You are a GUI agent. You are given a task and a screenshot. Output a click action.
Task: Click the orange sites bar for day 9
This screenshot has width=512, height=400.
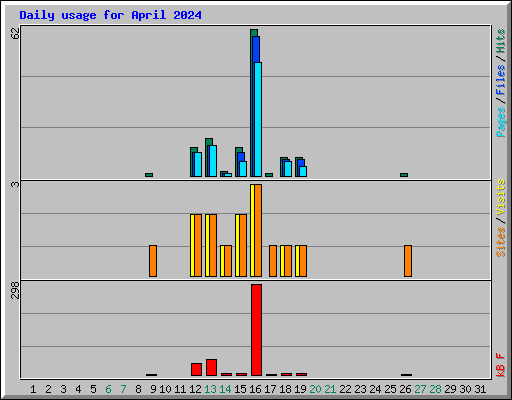153,261
